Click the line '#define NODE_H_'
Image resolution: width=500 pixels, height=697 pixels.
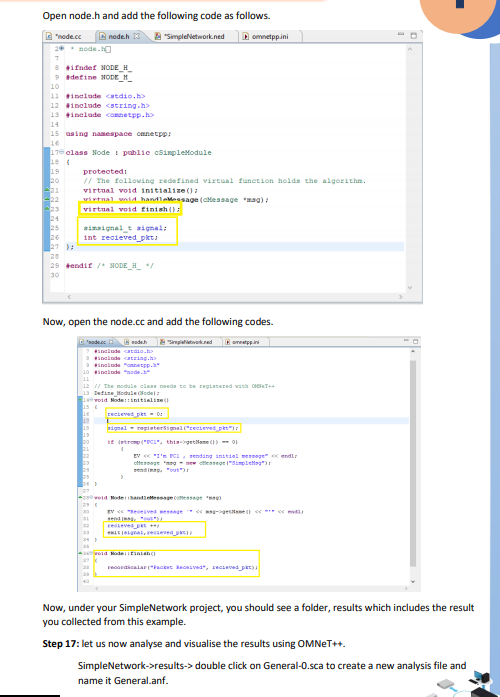(x=99, y=77)
